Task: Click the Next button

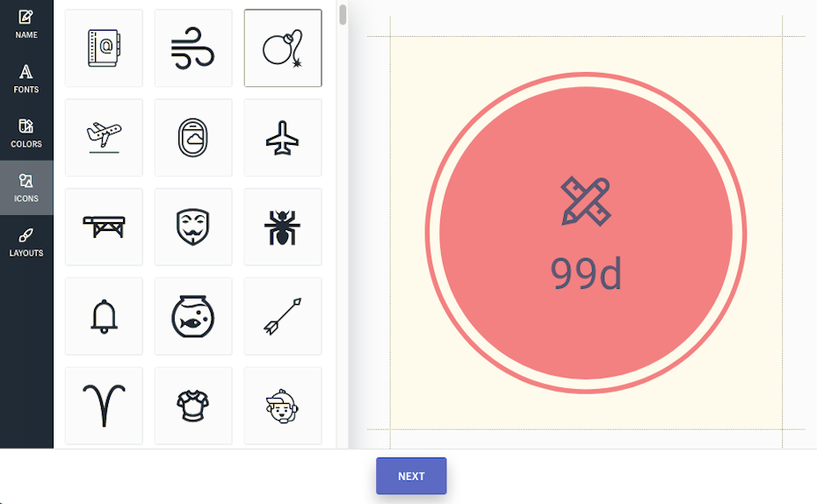Action: [411, 476]
